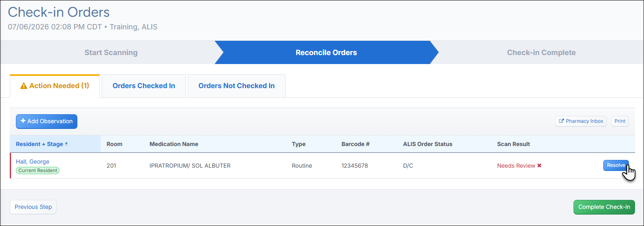Click the warning triangle icon on Action Needed tab
644x226 pixels.
point(24,86)
